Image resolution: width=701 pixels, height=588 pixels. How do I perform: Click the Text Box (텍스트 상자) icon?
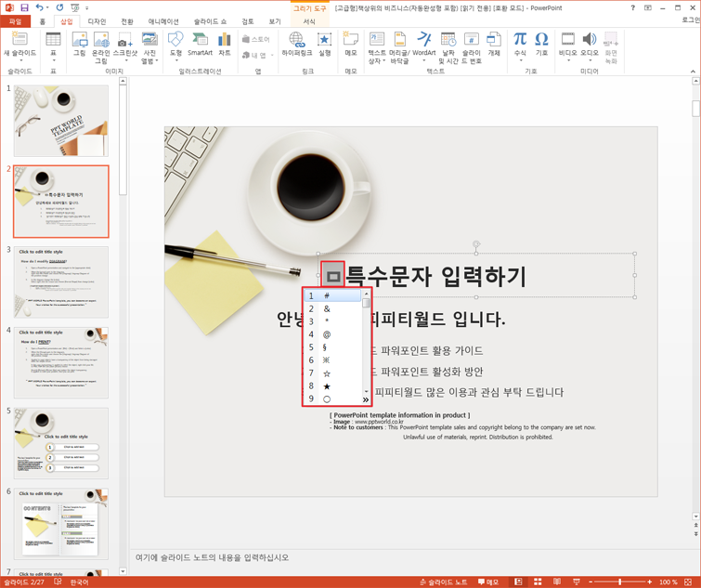(x=377, y=39)
